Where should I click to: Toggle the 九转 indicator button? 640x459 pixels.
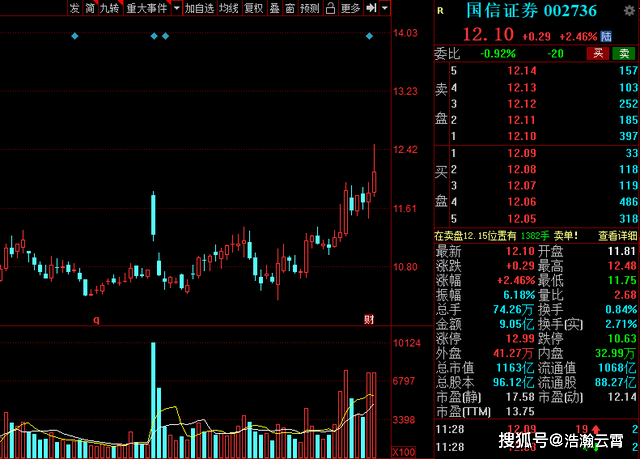tap(110, 8)
